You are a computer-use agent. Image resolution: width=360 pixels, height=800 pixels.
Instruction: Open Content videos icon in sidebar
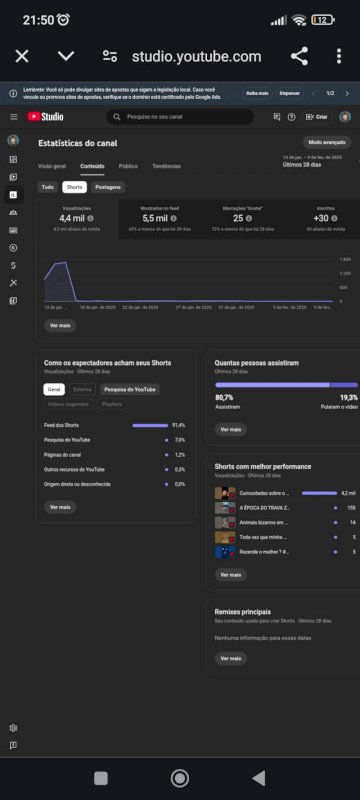[x=13, y=177]
